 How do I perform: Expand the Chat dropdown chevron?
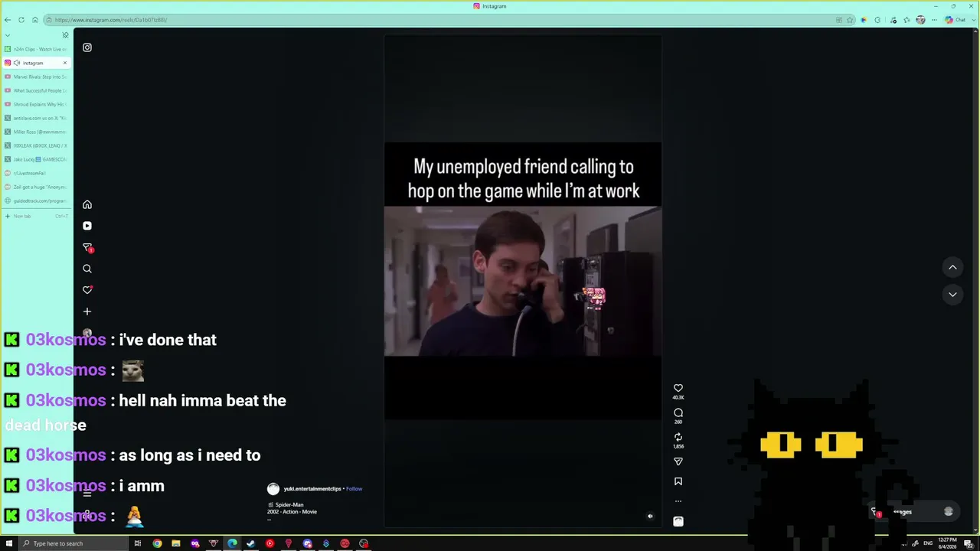973,20
